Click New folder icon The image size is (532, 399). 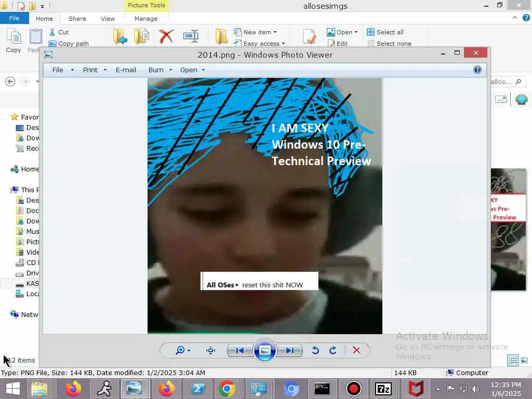click(x=221, y=37)
